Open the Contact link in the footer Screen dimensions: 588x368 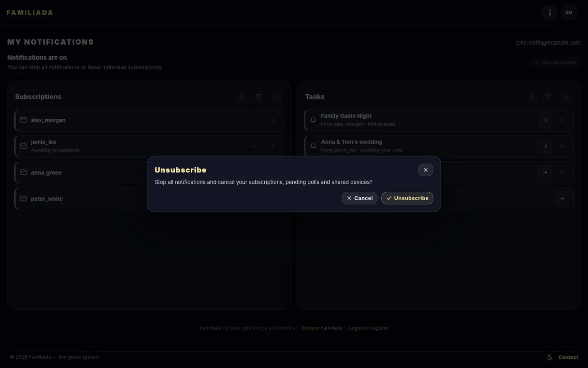coord(563,357)
